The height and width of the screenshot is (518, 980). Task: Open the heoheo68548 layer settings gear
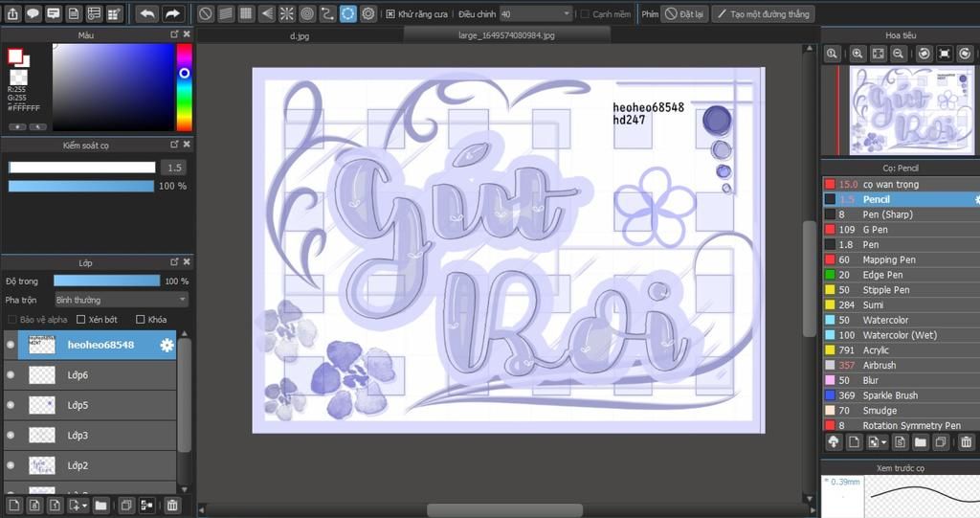167,345
